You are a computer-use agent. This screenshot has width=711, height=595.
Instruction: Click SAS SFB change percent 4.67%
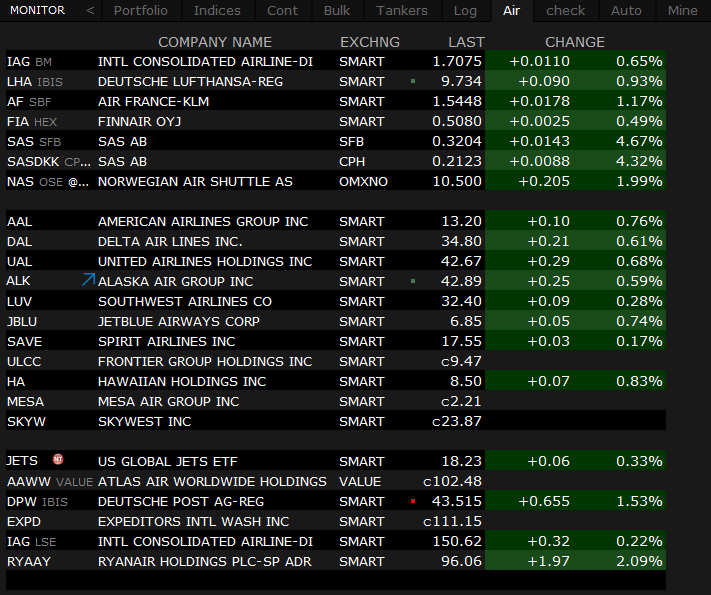[x=639, y=141]
